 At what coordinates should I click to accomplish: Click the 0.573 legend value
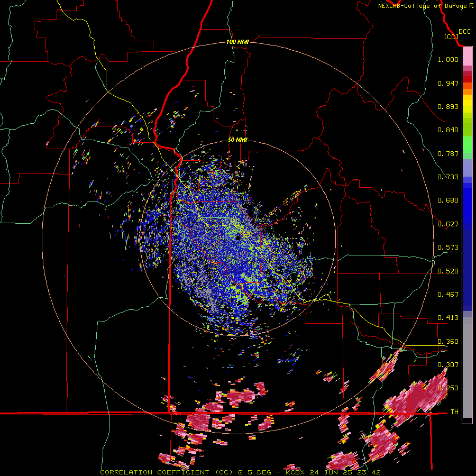tap(448, 248)
